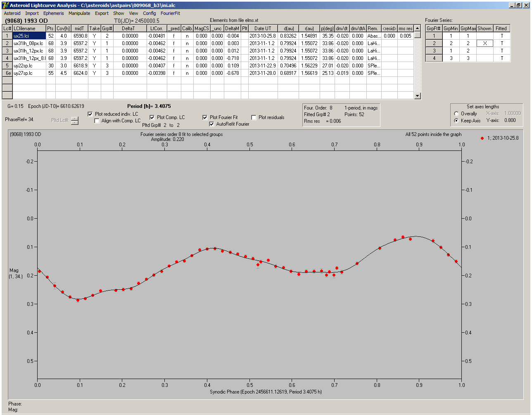The width and height of the screenshot is (532, 415).
Task: Open the Ephemeris menu
Action: point(53,13)
